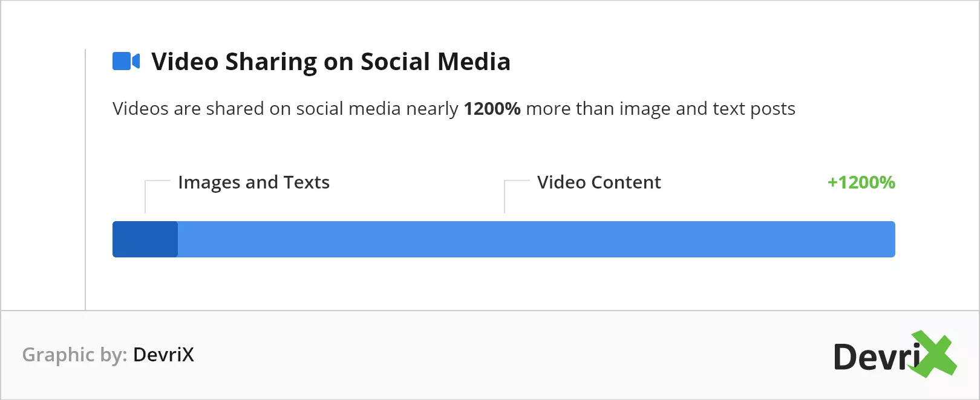
Task: Click the Graphic by text in footer
Action: pos(74,355)
